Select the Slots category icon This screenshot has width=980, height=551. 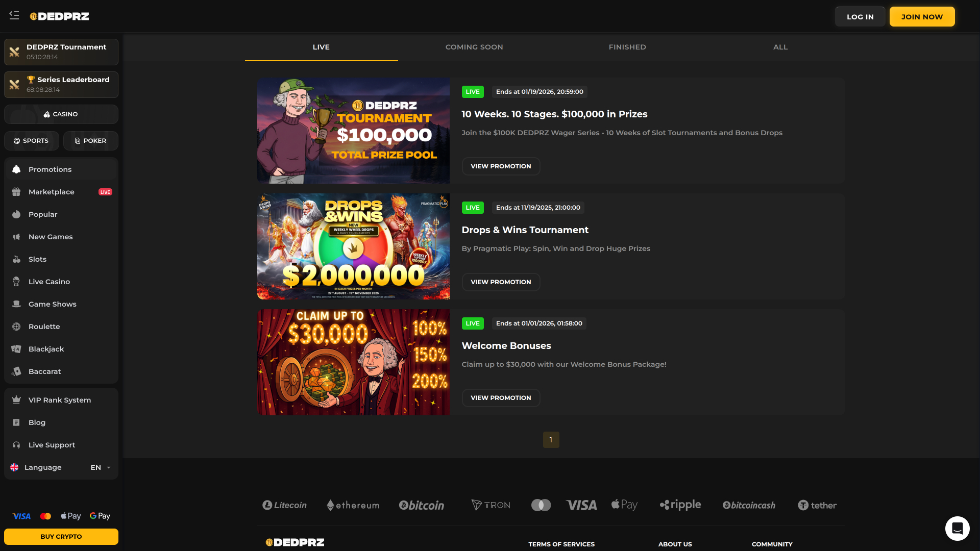click(x=17, y=259)
